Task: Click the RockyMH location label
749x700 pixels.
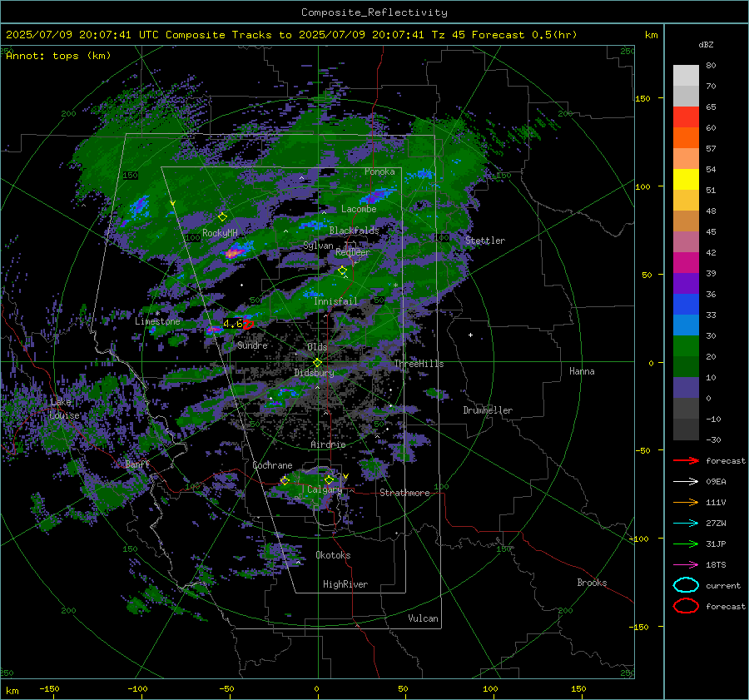Action: [x=220, y=233]
